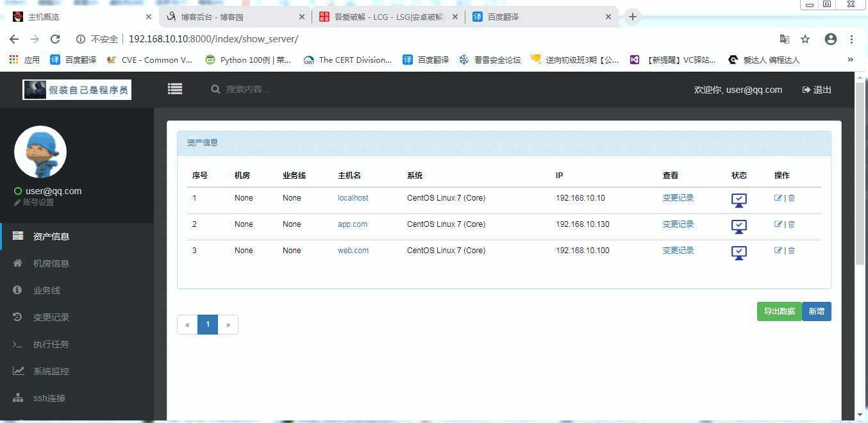Switch to 吾爱破解 browser tab
This screenshot has width=868, height=423.
coord(388,17)
